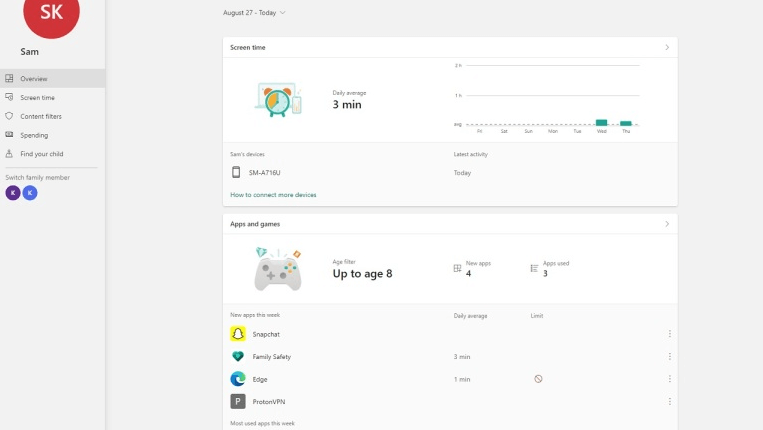Open Find your child page

coord(41,154)
